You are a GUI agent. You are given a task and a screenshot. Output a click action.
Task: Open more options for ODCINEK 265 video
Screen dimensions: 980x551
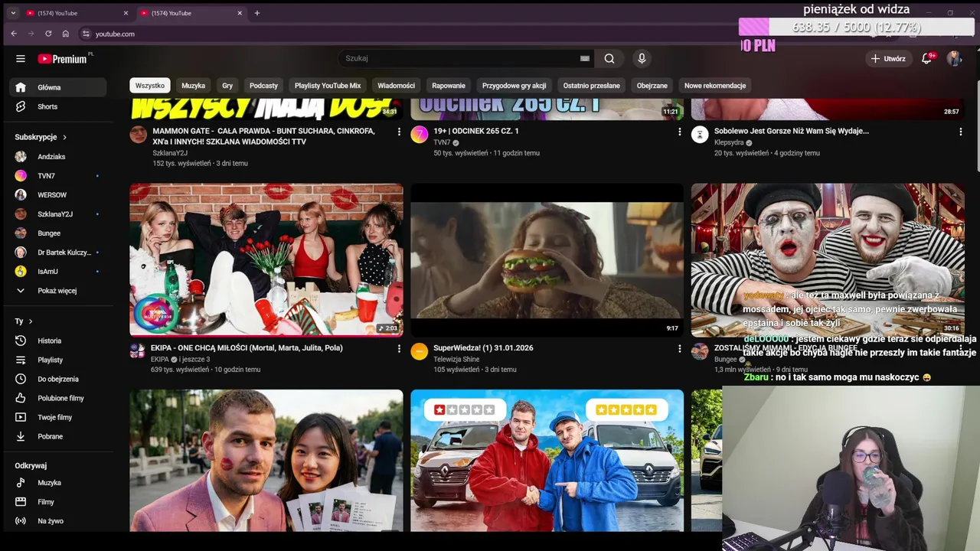[x=679, y=132]
